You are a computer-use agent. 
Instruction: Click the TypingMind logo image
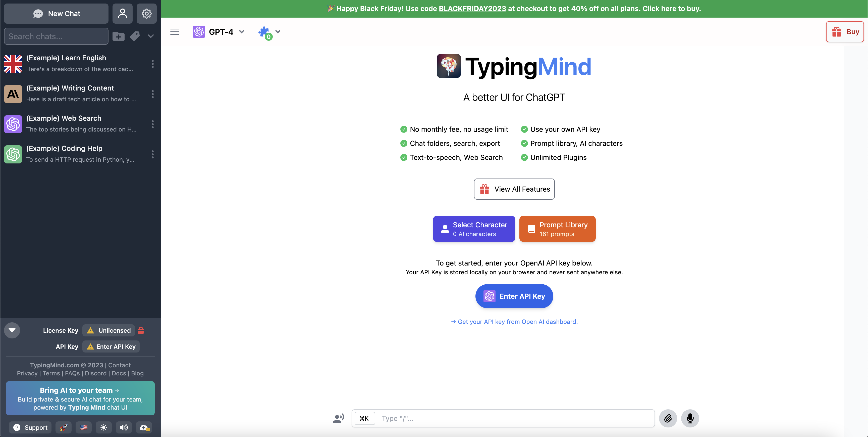click(x=449, y=66)
